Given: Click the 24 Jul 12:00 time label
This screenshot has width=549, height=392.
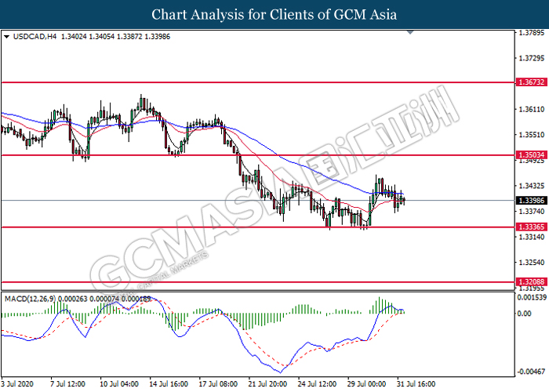Looking at the screenshot, I should (317, 384).
